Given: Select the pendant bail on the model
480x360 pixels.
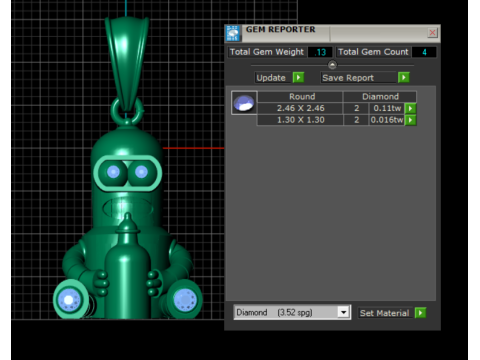Looking at the screenshot, I should pos(127,63).
